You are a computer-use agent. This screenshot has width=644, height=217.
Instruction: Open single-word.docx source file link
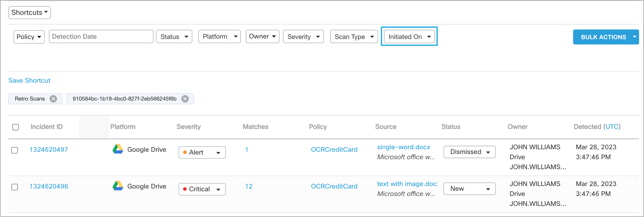tap(403, 147)
